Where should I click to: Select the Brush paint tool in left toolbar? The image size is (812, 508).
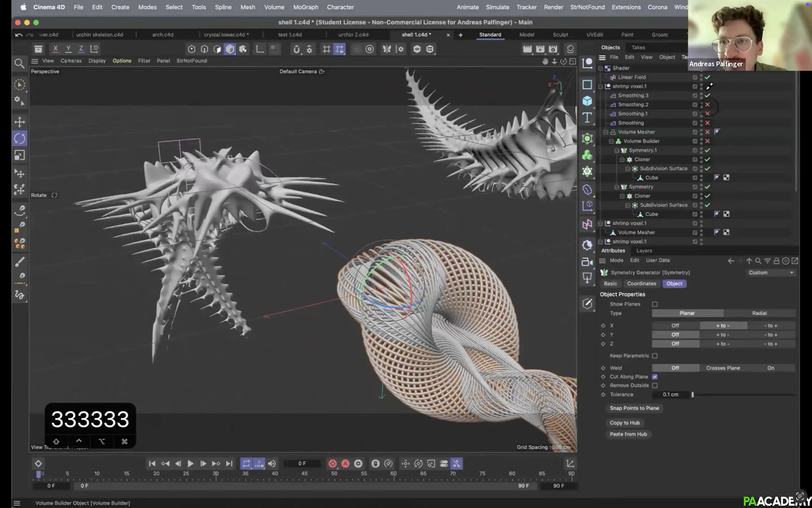[19, 262]
